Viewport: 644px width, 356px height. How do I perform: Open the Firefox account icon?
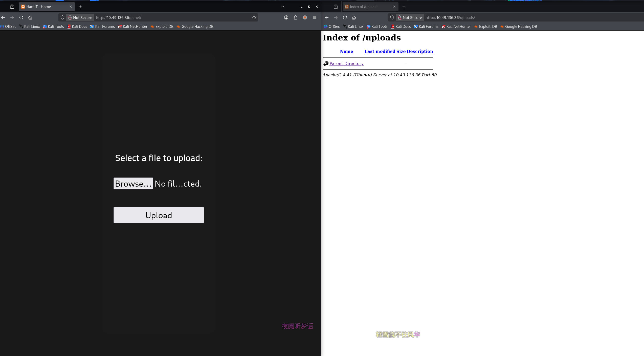[x=286, y=17]
